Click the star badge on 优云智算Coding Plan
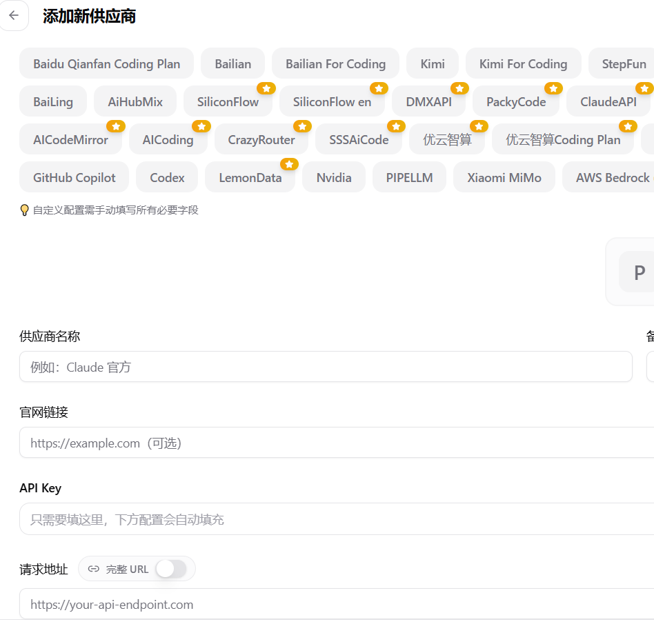The height and width of the screenshot is (644, 654). (x=628, y=126)
